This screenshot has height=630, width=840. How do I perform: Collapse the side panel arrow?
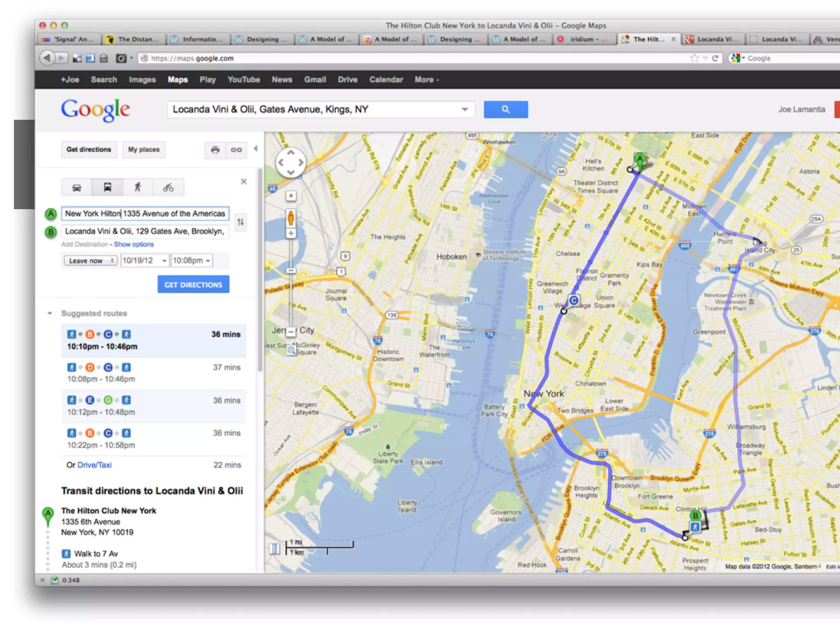256,148
